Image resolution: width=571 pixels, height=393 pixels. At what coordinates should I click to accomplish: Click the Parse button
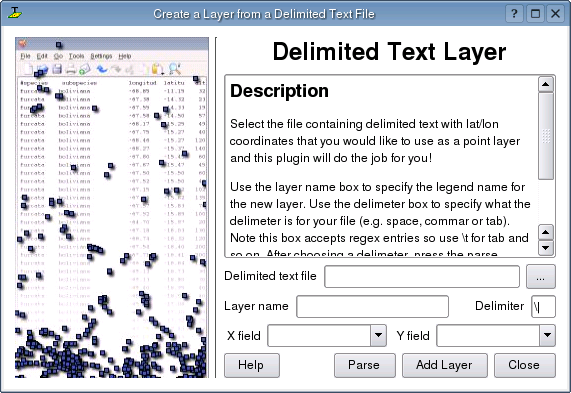click(x=365, y=365)
